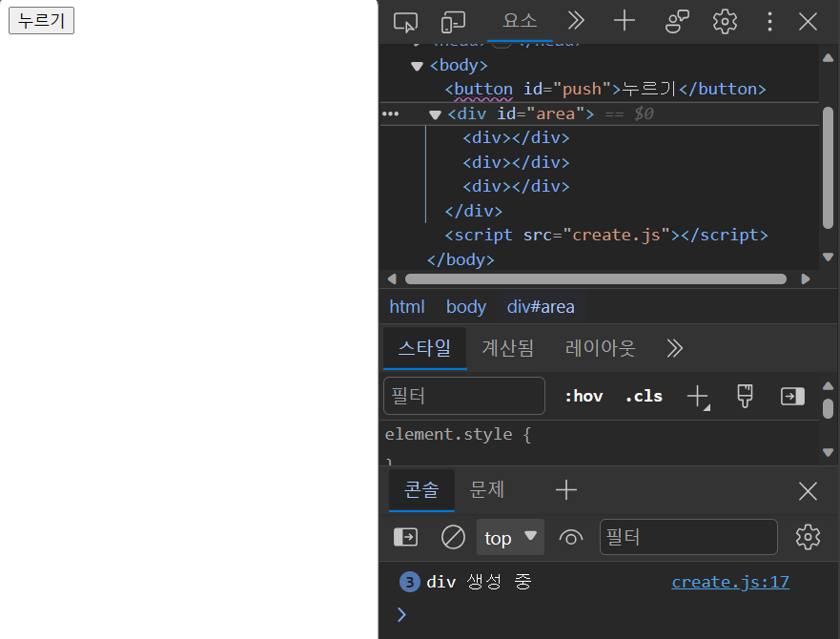Screen dimensions: 840x639
Task: Select the script src="create.js" element
Action: tap(606, 235)
